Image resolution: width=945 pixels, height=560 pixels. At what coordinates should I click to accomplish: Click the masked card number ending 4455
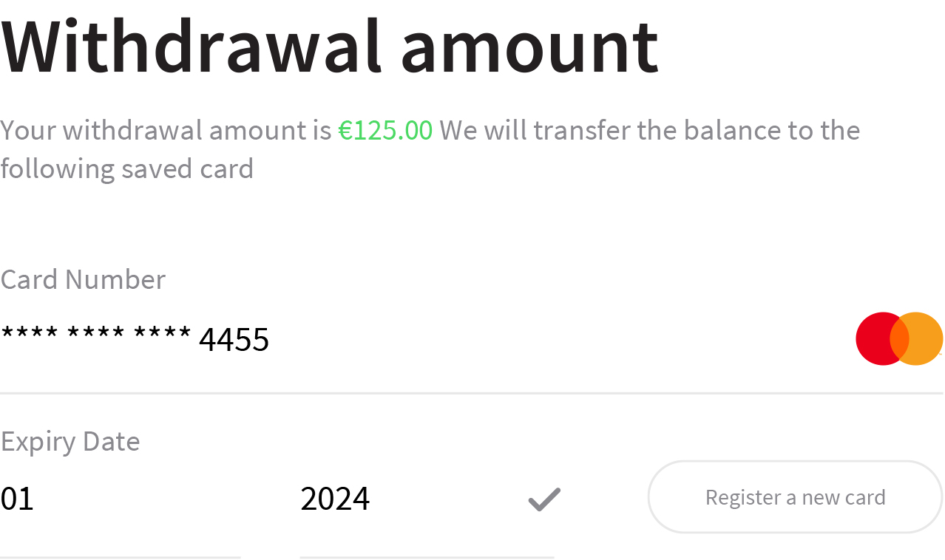(135, 339)
